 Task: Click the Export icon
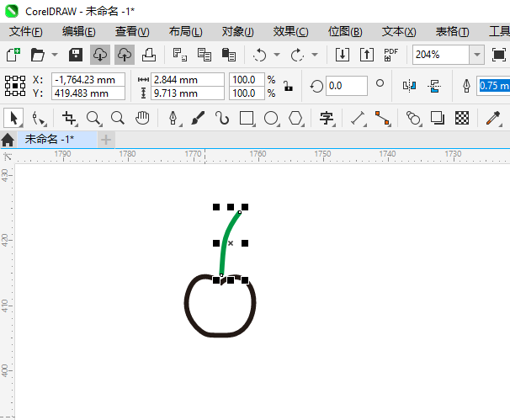pyautogui.click(x=367, y=55)
